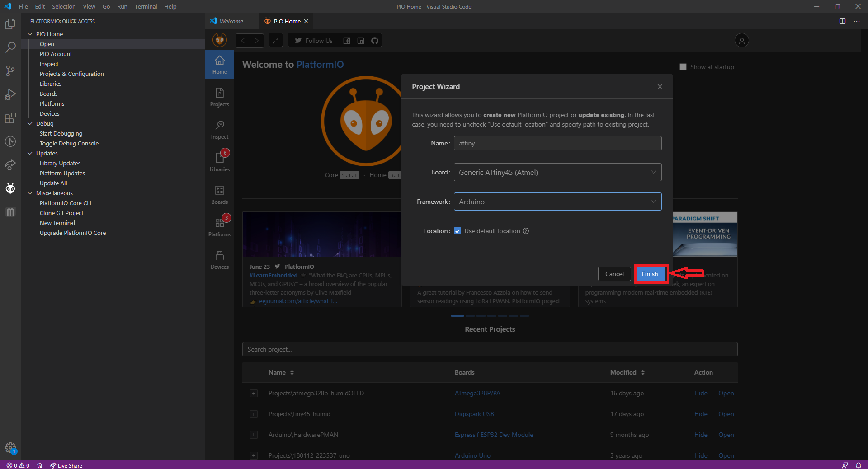Collapse the PIO Home tree section

(30, 34)
